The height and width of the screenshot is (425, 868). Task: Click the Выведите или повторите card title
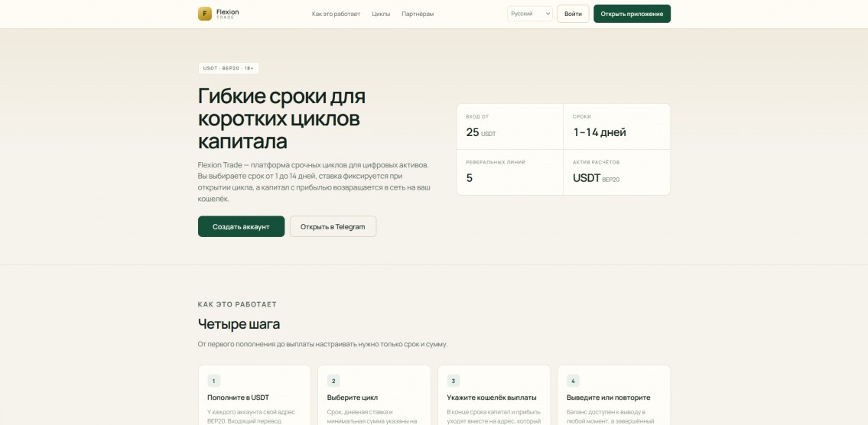point(609,397)
